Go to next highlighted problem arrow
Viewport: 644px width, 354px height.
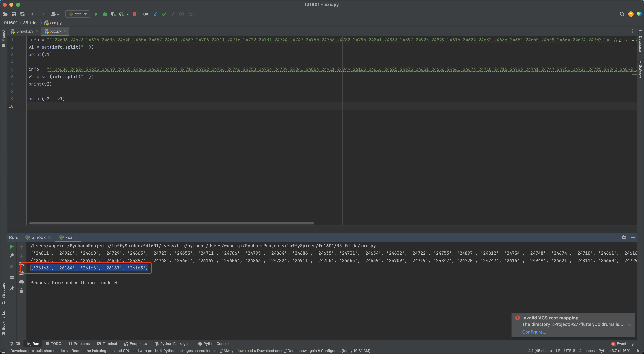coord(633,40)
